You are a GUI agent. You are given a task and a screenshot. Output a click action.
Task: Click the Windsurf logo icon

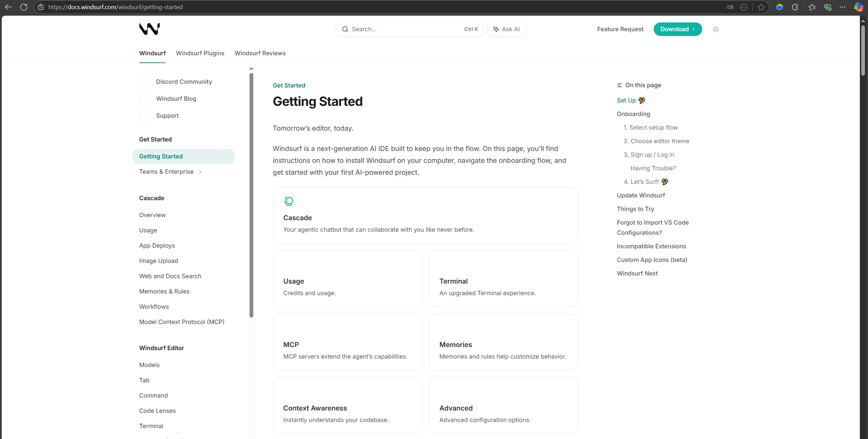pyautogui.click(x=149, y=29)
